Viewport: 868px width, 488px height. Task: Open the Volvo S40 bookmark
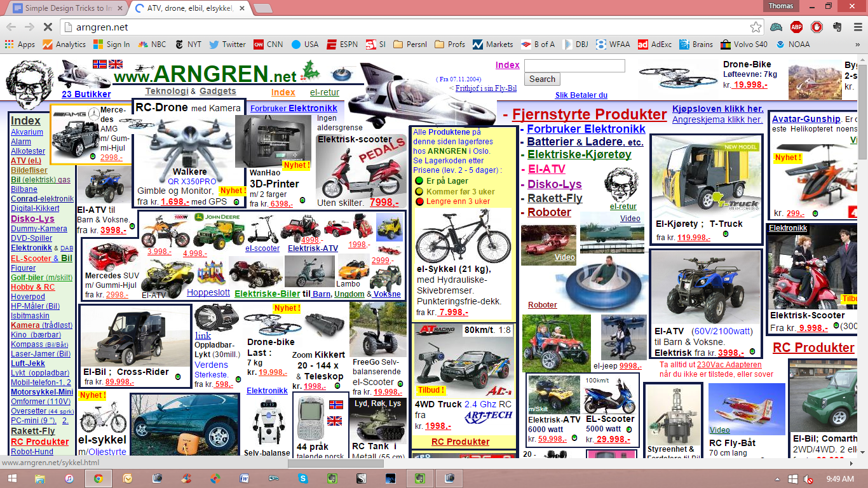(743, 44)
